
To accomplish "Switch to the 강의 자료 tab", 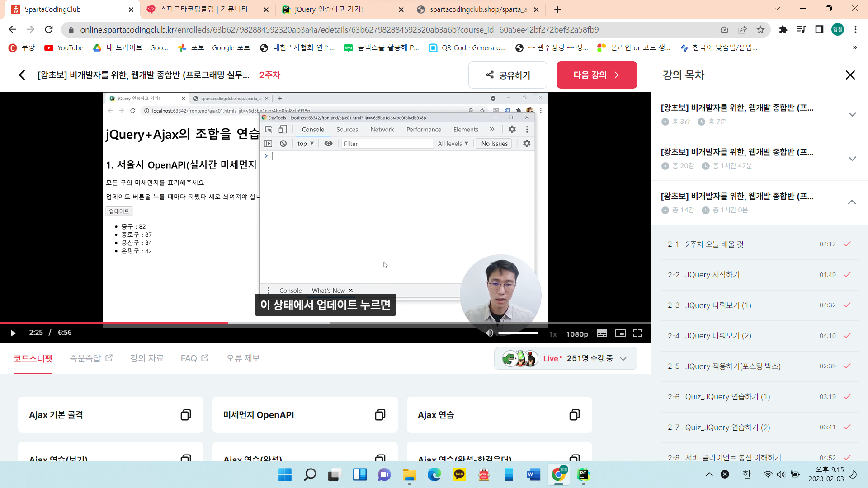I will click(147, 358).
